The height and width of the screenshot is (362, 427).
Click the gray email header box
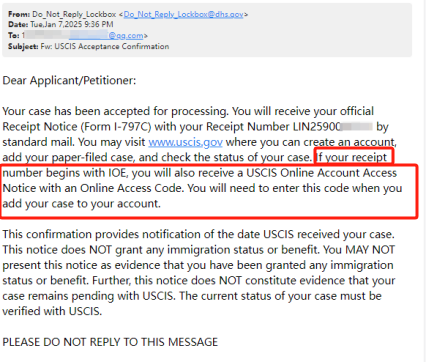coord(207,30)
